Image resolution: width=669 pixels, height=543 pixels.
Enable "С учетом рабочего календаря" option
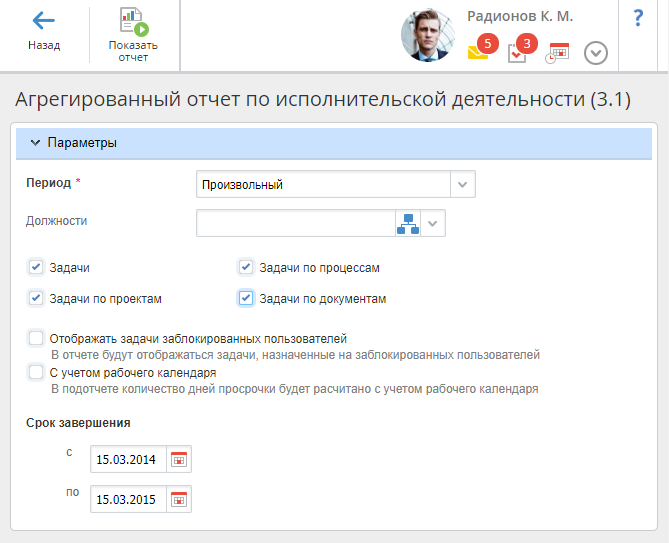tap(37, 372)
